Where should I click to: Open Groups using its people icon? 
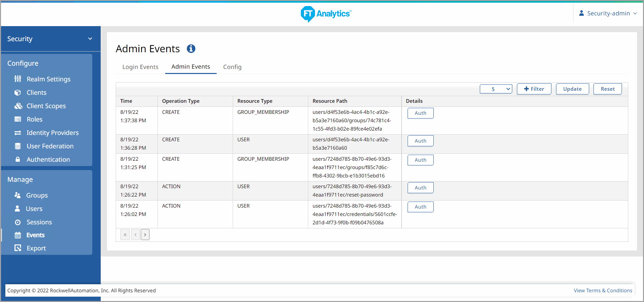click(x=17, y=195)
